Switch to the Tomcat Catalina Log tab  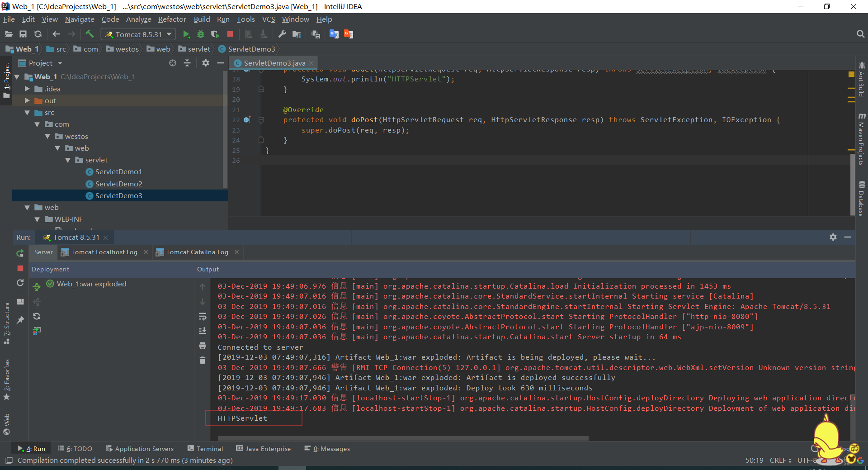click(197, 252)
